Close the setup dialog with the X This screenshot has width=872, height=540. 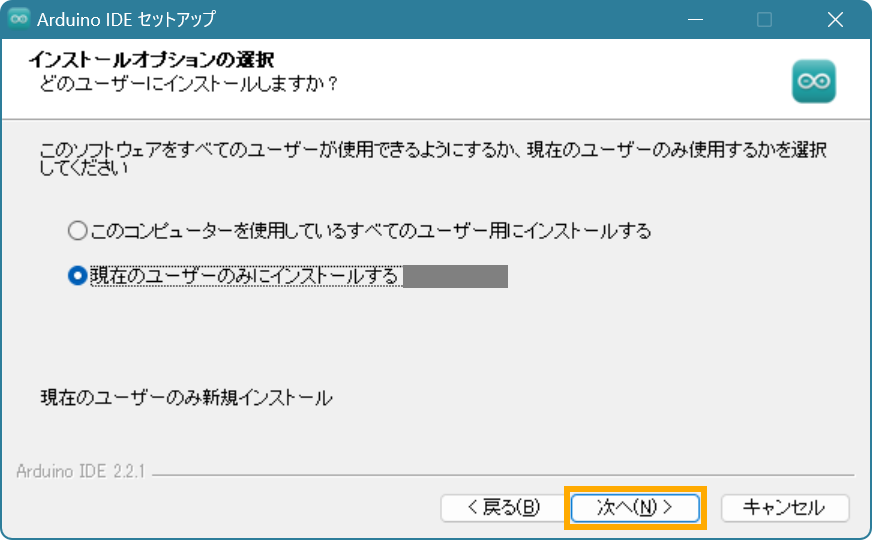tap(835, 19)
